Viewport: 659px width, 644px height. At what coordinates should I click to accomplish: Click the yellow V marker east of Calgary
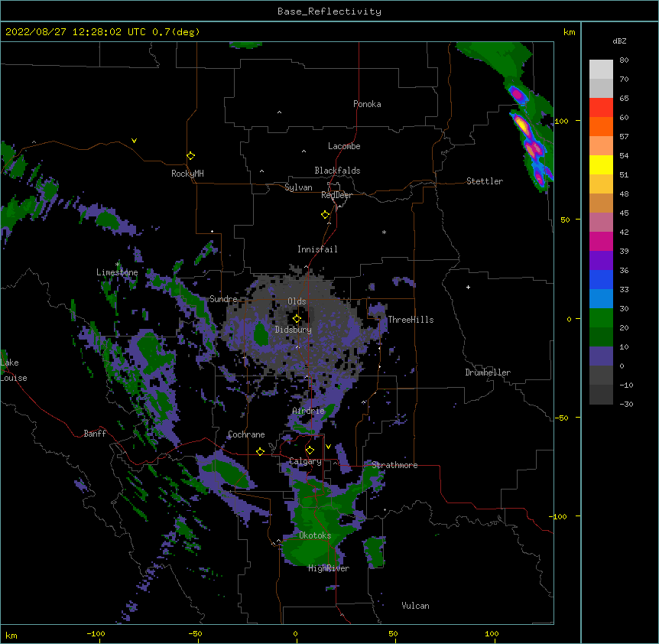pos(328,447)
